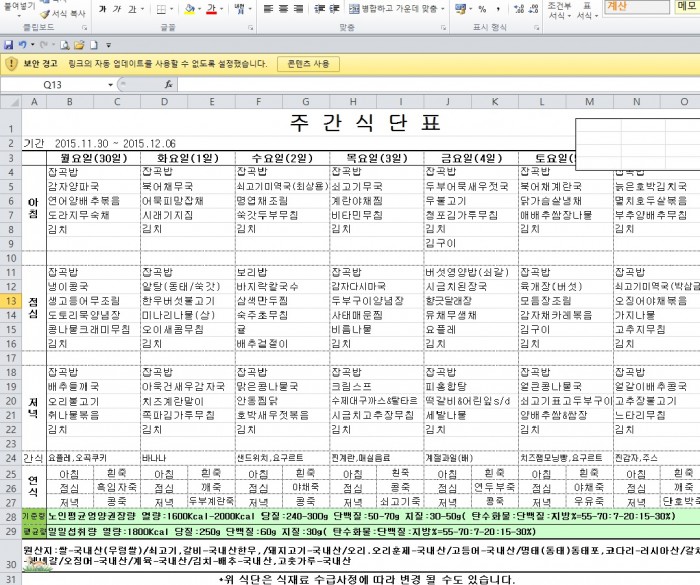The height and width of the screenshot is (585, 700).
Task: Open Format as Table (표 서식) menu
Action: pos(587,10)
